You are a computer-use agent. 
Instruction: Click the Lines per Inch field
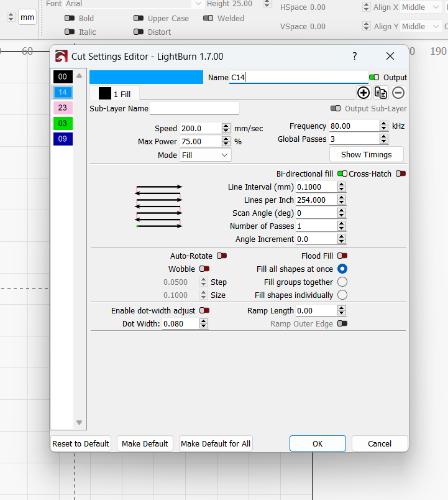tap(317, 200)
